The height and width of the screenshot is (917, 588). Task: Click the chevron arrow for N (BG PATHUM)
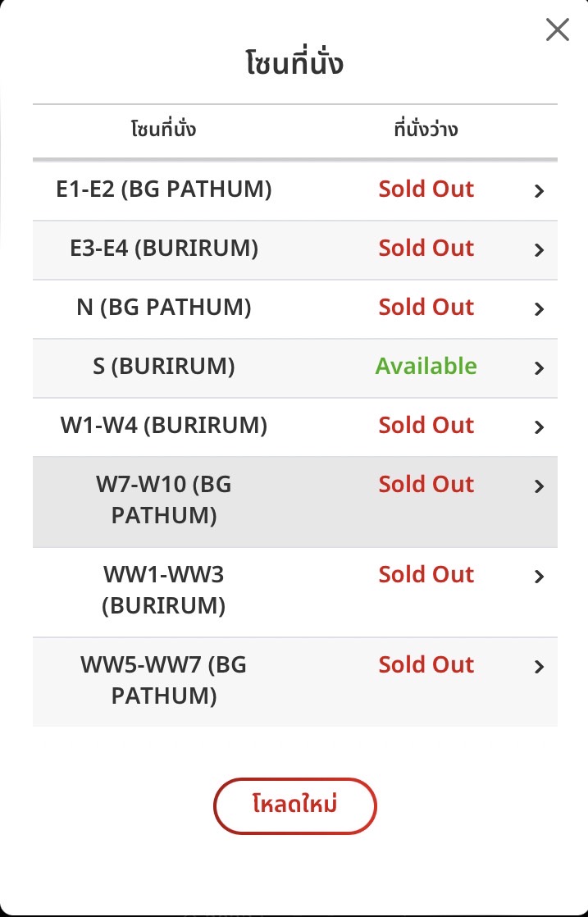539,309
